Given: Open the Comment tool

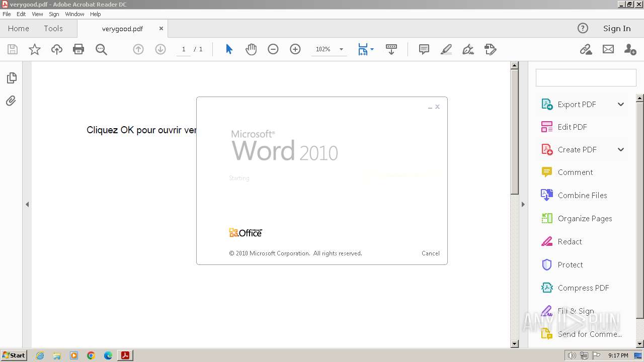Looking at the screenshot, I should tap(575, 172).
